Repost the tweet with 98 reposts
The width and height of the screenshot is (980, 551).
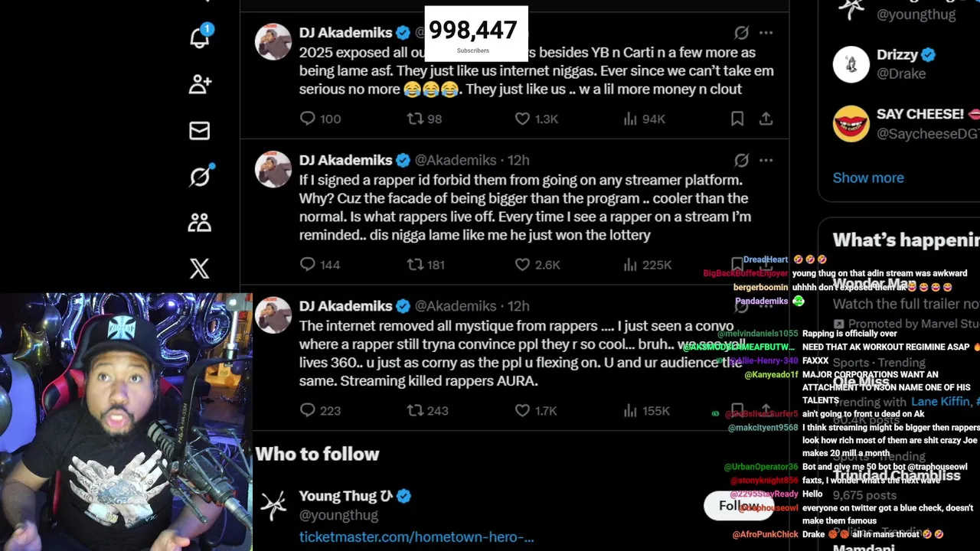[x=415, y=119]
